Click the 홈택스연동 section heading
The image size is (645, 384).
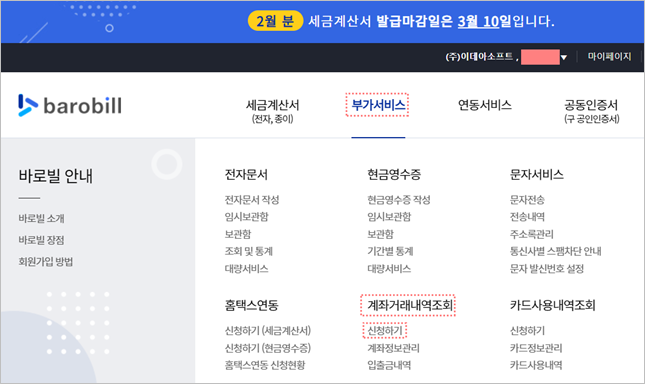click(251, 305)
